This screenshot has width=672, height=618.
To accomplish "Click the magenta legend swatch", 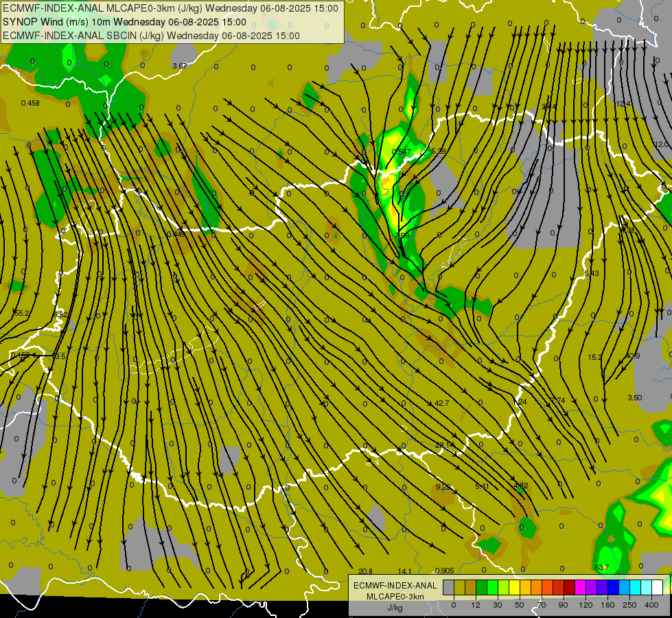I will [x=581, y=587].
